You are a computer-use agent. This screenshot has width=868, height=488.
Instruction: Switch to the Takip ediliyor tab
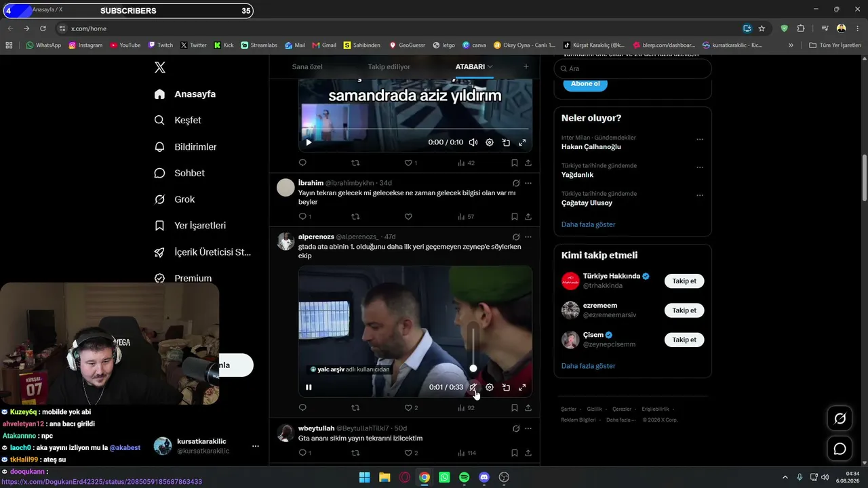(x=389, y=67)
